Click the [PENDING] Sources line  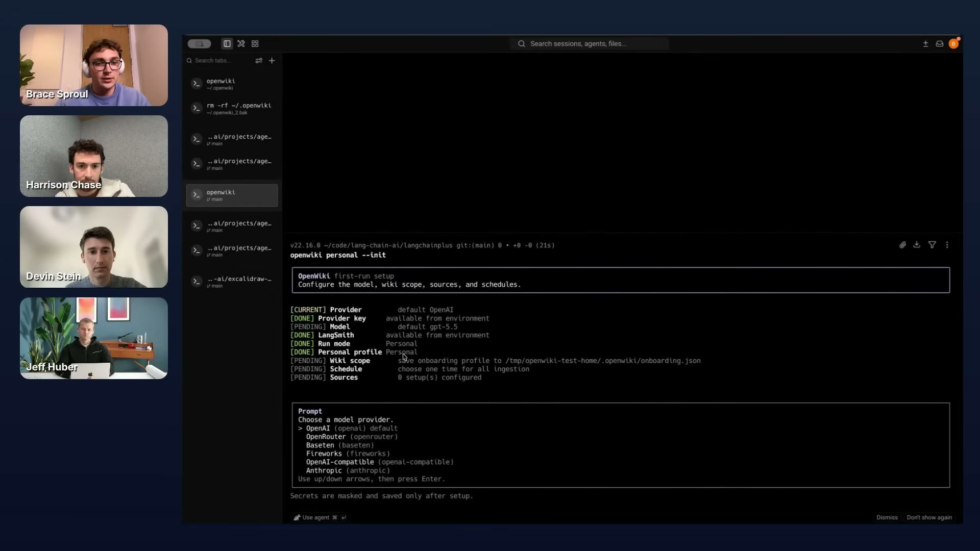[385, 378]
